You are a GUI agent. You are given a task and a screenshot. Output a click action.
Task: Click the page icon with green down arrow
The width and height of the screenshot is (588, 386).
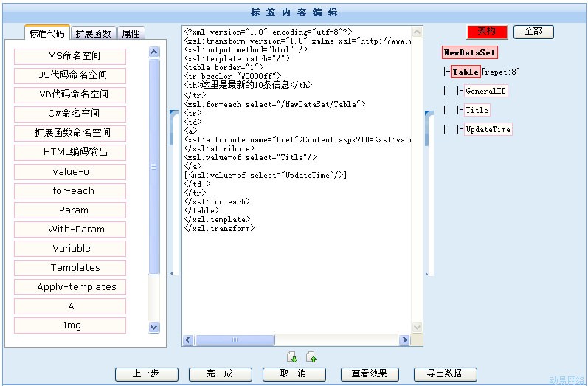click(x=292, y=357)
